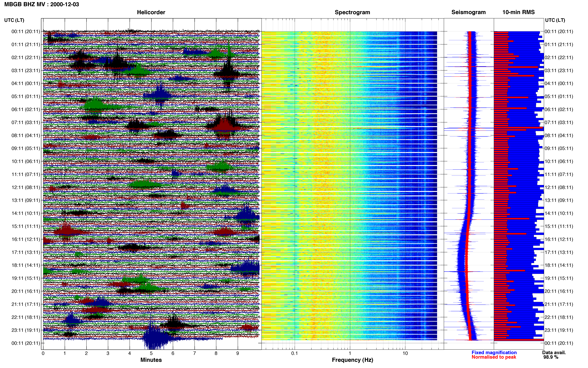Click left time label '03:11 (23:11)'

coord(26,71)
